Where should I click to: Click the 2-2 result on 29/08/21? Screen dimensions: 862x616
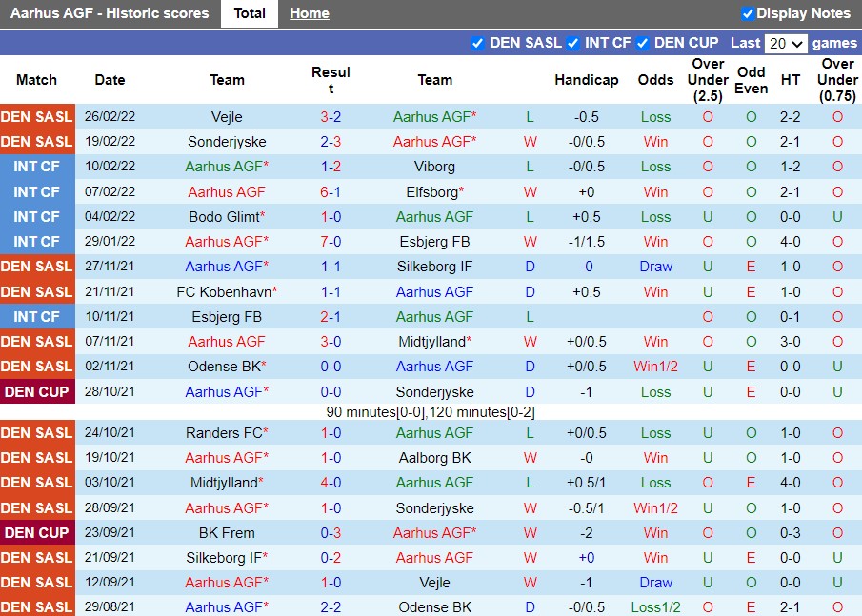[x=331, y=607]
